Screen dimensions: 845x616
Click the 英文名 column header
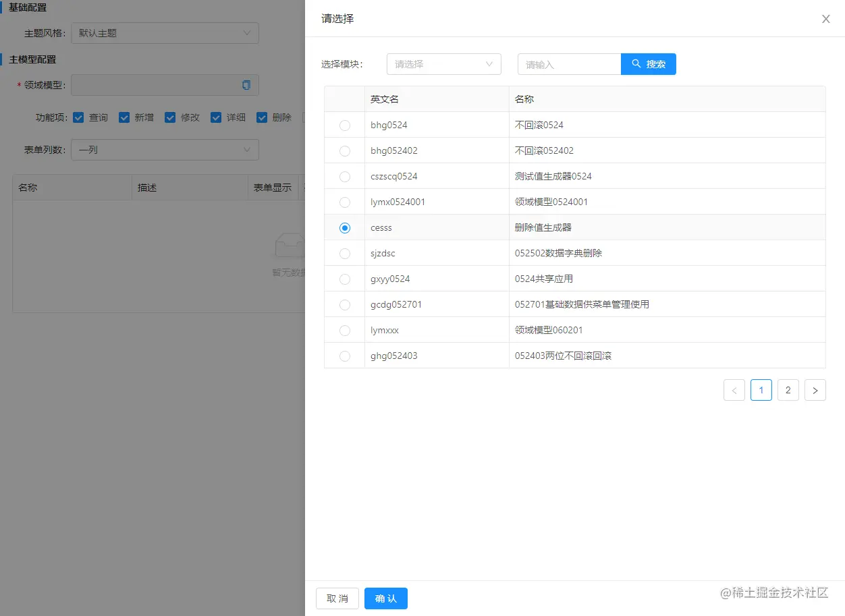coord(437,99)
